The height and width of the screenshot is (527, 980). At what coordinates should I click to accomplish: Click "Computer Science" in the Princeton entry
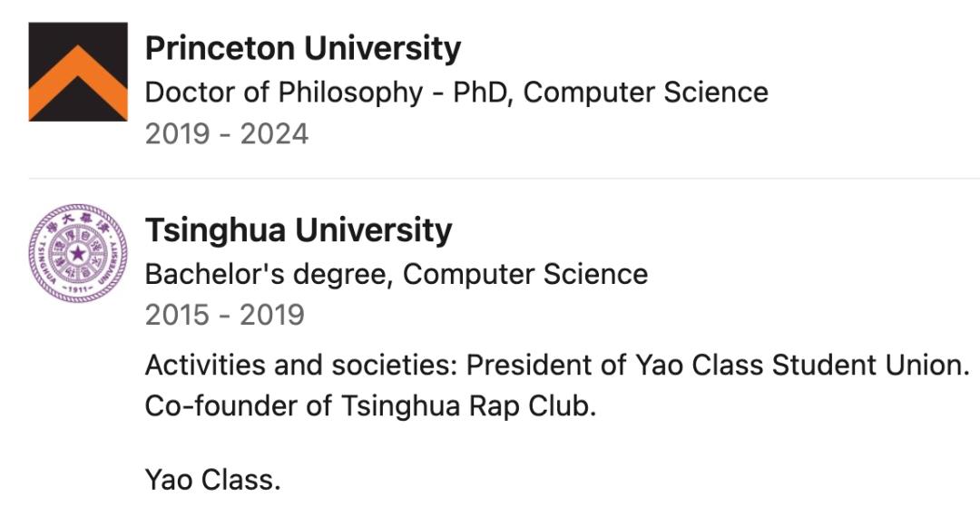coord(646,92)
